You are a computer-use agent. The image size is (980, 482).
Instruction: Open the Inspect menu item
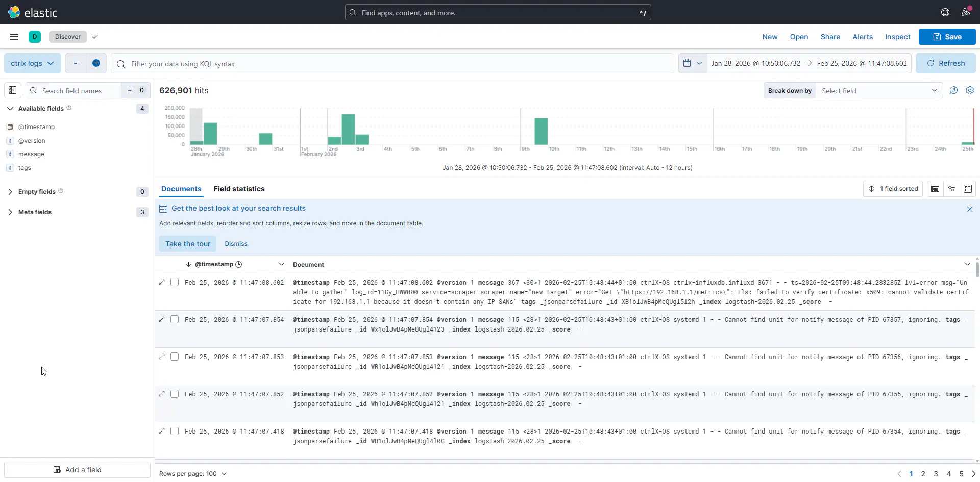pos(897,37)
